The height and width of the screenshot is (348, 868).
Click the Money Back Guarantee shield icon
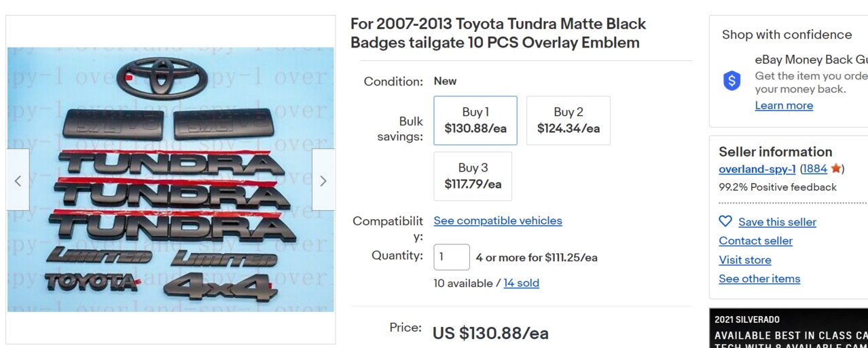point(731,81)
